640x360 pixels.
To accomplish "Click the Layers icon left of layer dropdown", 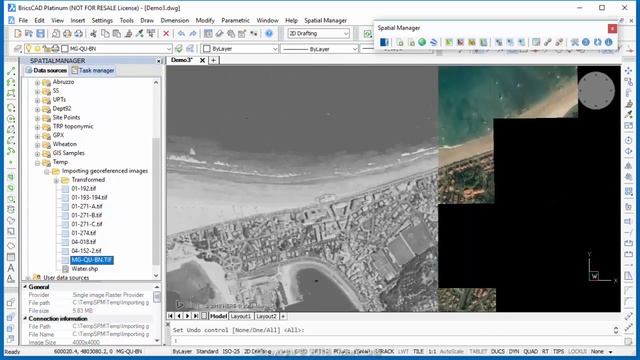I will click(x=18, y=49).
